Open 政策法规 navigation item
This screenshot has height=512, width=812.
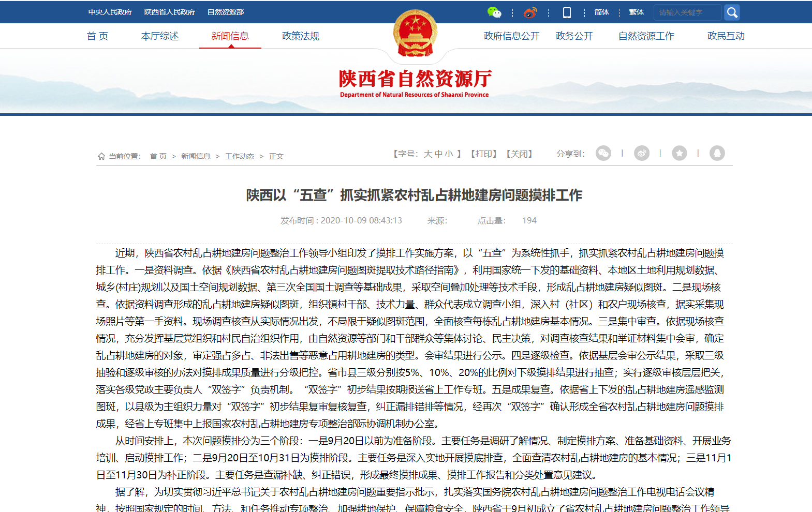click(x=301, y=36)
